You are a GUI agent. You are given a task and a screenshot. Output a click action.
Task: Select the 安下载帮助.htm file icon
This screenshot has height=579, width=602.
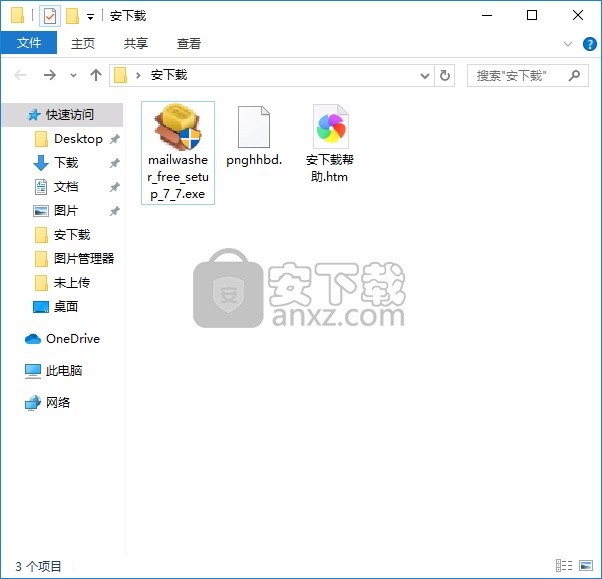(330, 127)
